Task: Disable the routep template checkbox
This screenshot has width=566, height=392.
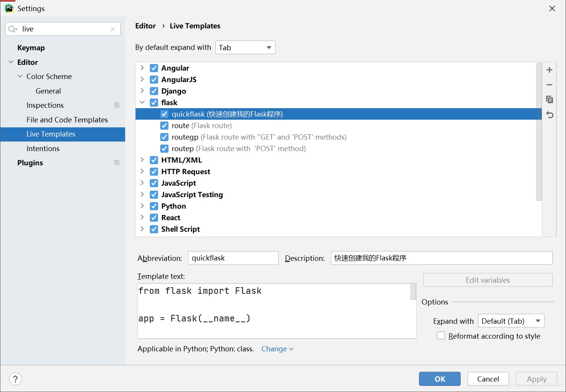Action: 164,148
